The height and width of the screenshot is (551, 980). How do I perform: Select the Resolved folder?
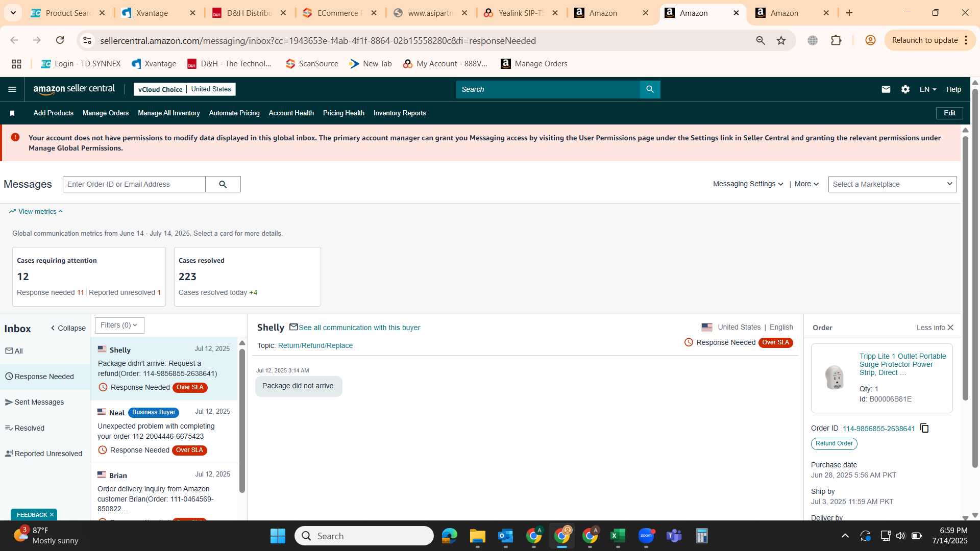(45, 428)
